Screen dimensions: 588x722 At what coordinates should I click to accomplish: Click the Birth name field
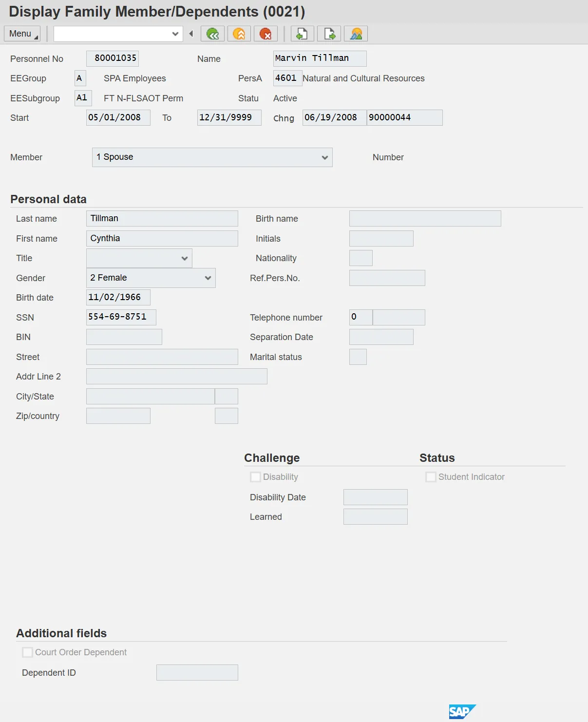(x=425, y=219)
